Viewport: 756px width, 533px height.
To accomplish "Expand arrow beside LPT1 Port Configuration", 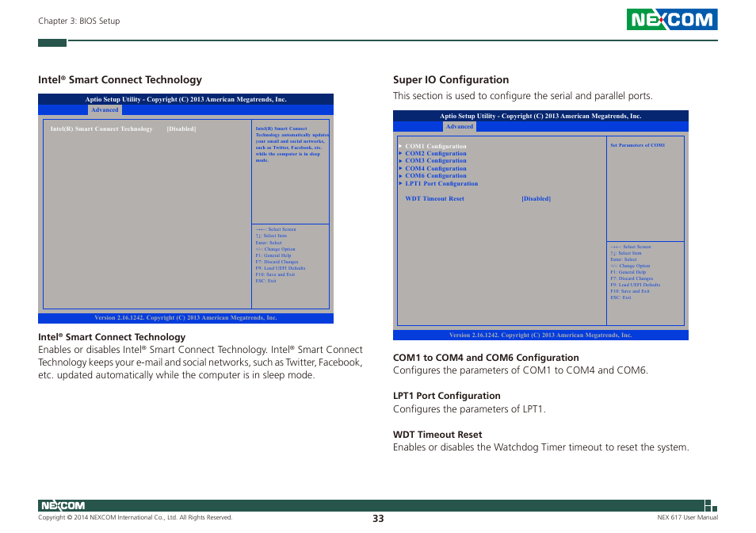I will tap(400, 183).
